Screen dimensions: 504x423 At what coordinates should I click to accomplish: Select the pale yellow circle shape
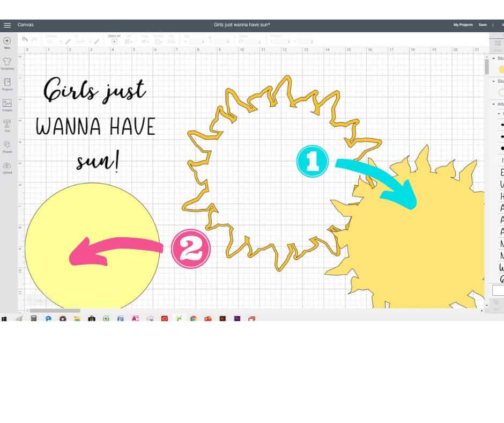coord(93,246)
